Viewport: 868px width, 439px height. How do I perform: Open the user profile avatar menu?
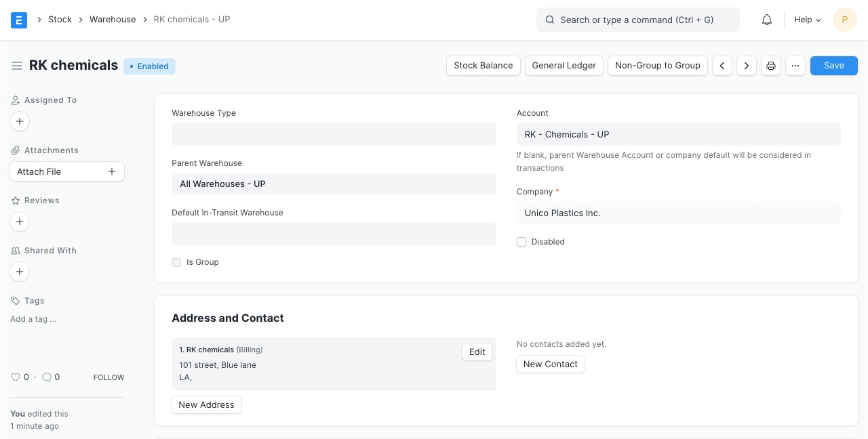[x=844, y=20]
